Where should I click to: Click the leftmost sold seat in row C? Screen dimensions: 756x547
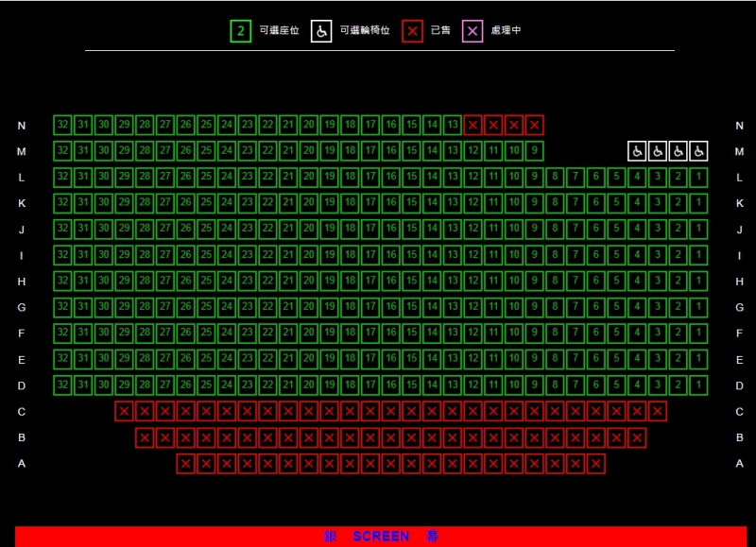(124, 411)
